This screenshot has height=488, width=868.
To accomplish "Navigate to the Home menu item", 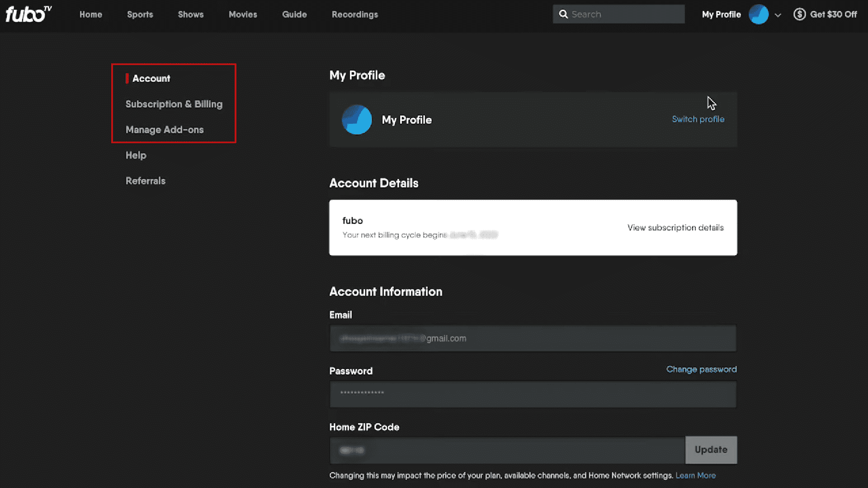I will (x=90, y=14).
